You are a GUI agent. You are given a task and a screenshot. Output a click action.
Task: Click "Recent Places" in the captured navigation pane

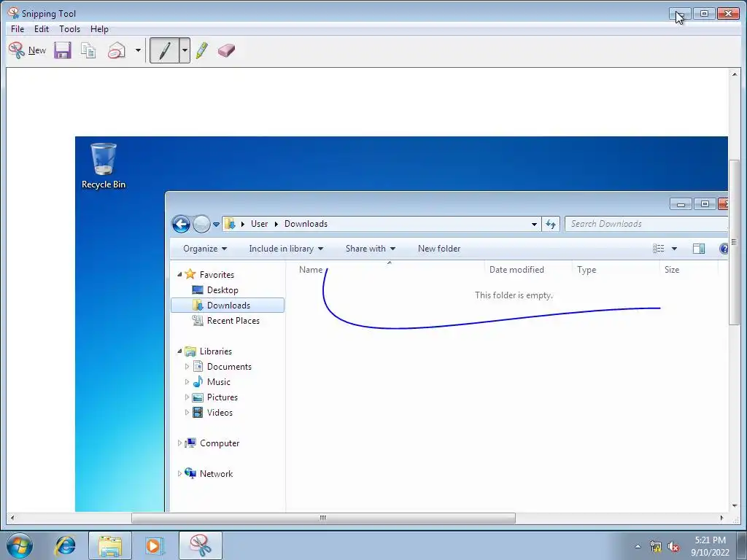pos(233,321)
